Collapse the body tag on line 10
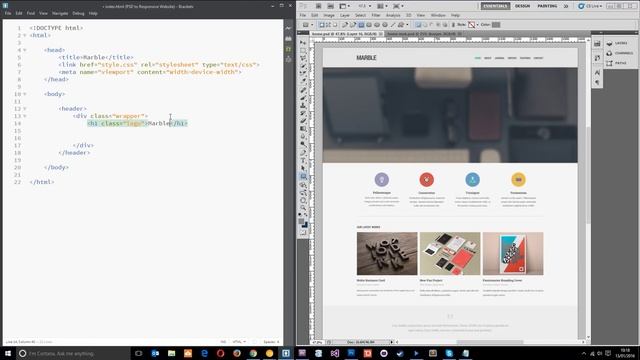The height and width of the screenshot is (360, 640). click(24, 94)
